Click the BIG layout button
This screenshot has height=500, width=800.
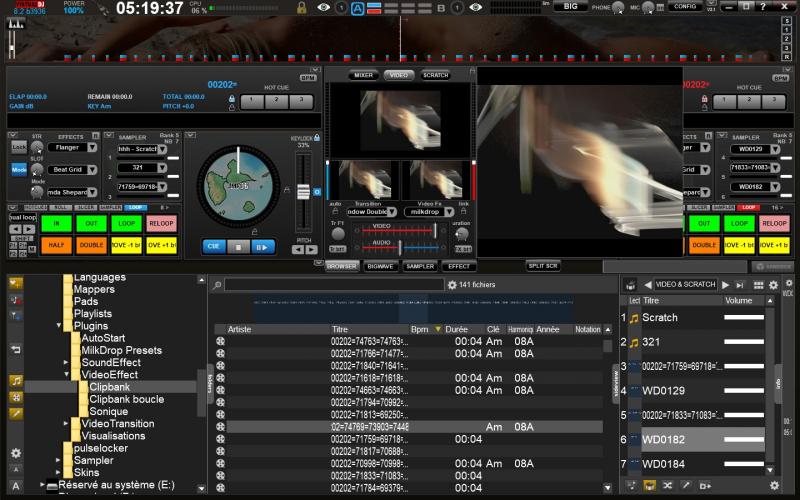(570, 7)
